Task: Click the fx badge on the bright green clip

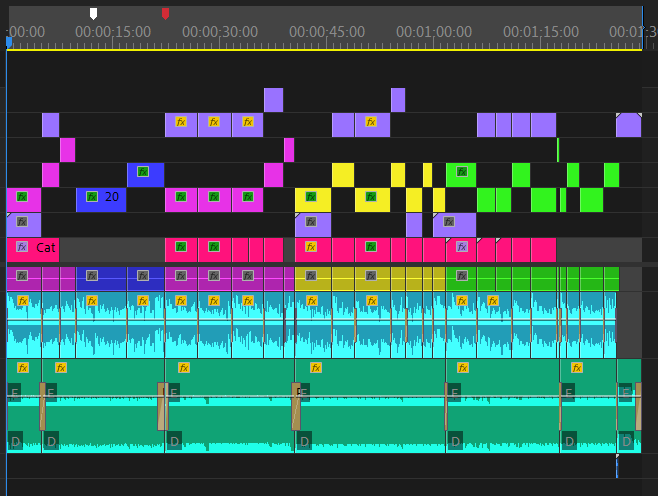Action: (x=462, y=172)
